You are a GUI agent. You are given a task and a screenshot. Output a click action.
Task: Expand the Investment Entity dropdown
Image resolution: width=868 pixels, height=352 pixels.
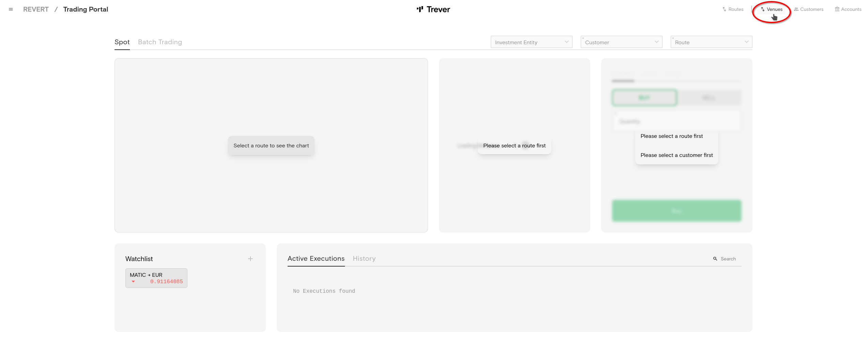[531, 42]
